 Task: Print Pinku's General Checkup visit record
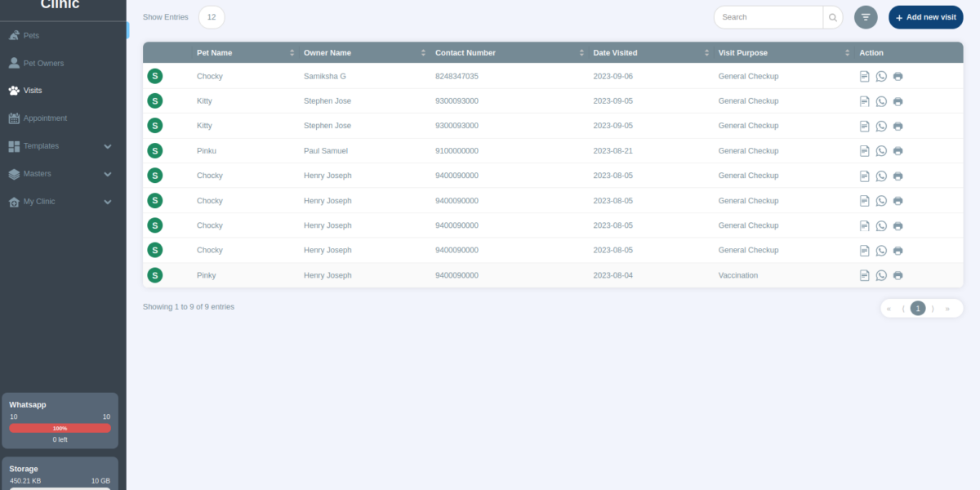tap(898, 150)
